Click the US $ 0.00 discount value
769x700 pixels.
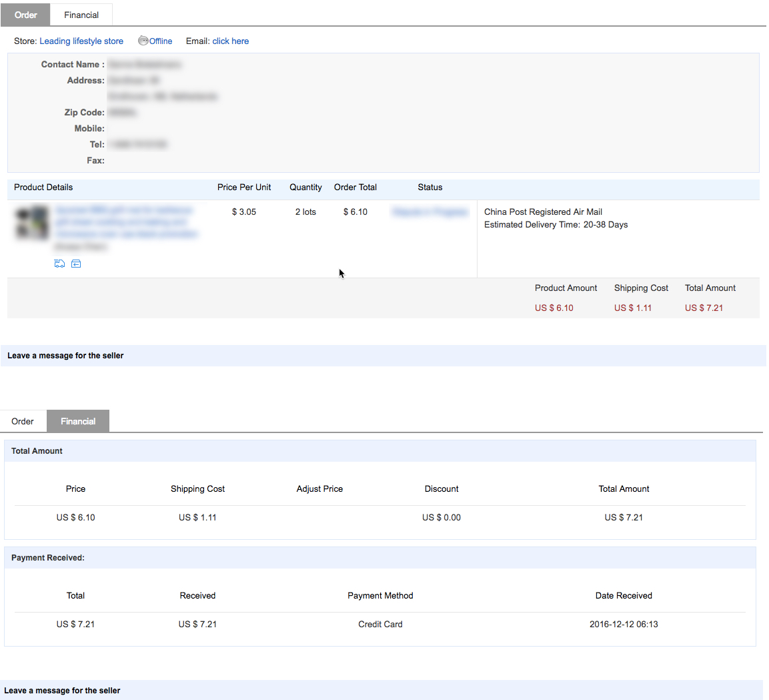(441, 517)
